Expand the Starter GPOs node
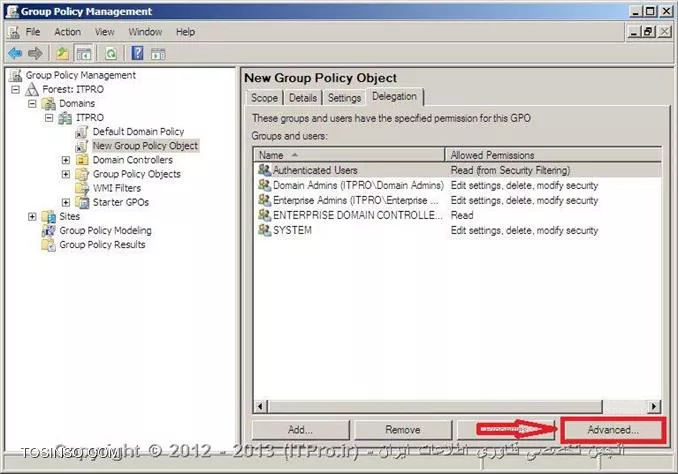Image resolution: width=678 pixels, height=474 pixels. (x=66, y=202)
